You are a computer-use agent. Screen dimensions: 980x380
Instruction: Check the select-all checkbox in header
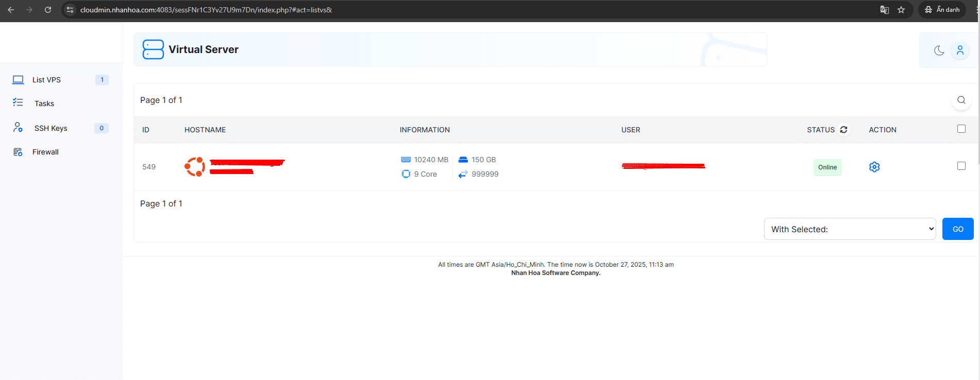click(x=961, y=129)
